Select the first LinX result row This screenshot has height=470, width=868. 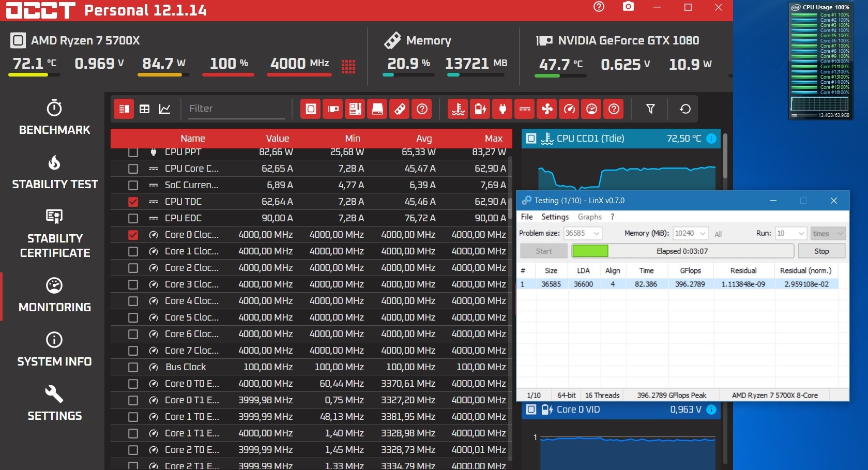(677, 284)
